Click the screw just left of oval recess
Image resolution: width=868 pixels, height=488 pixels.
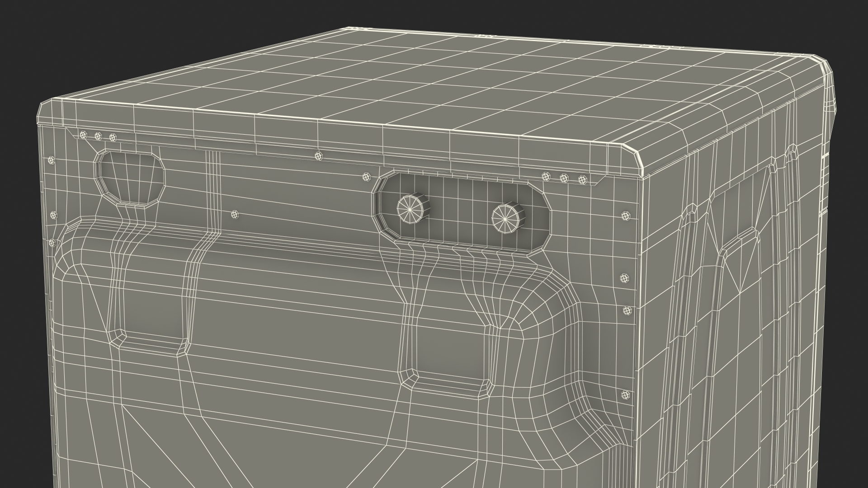pyautogui.click(x=366, y=177)
